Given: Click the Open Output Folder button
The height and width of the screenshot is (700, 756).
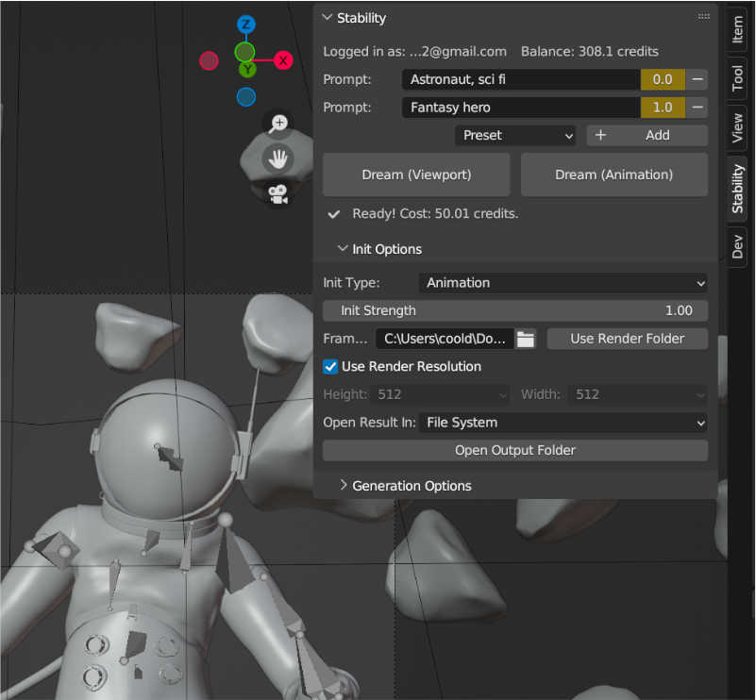Looking at the screenshot, I should (x=514, y=450).
